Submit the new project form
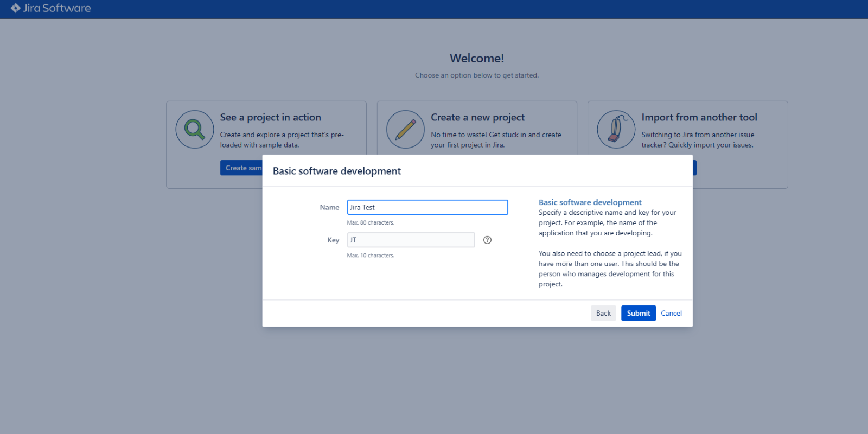Viewport: 868px width, 434px height. tap(639, 313)
